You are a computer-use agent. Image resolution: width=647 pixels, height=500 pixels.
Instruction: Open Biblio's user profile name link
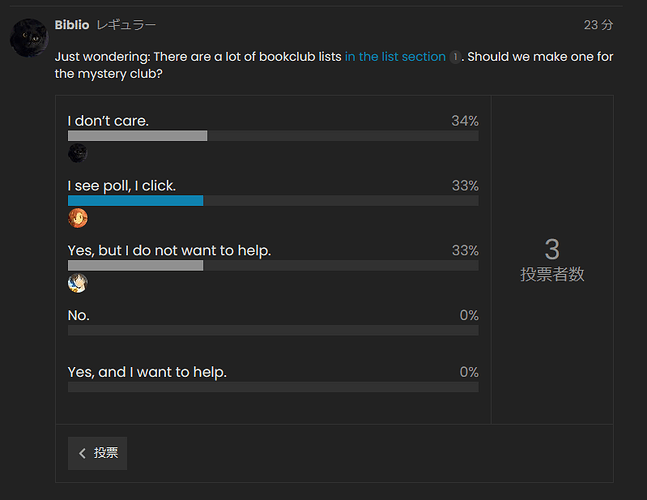point(71,24)
